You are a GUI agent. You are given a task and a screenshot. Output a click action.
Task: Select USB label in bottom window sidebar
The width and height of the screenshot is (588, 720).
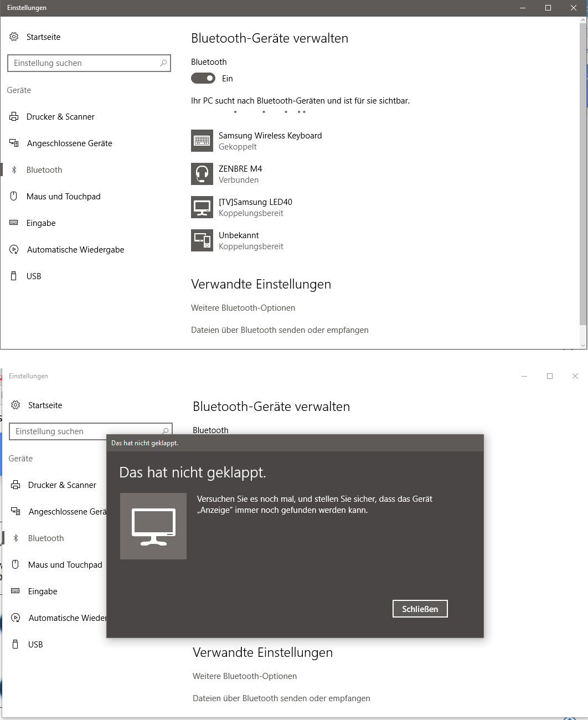tap(35, 645)
